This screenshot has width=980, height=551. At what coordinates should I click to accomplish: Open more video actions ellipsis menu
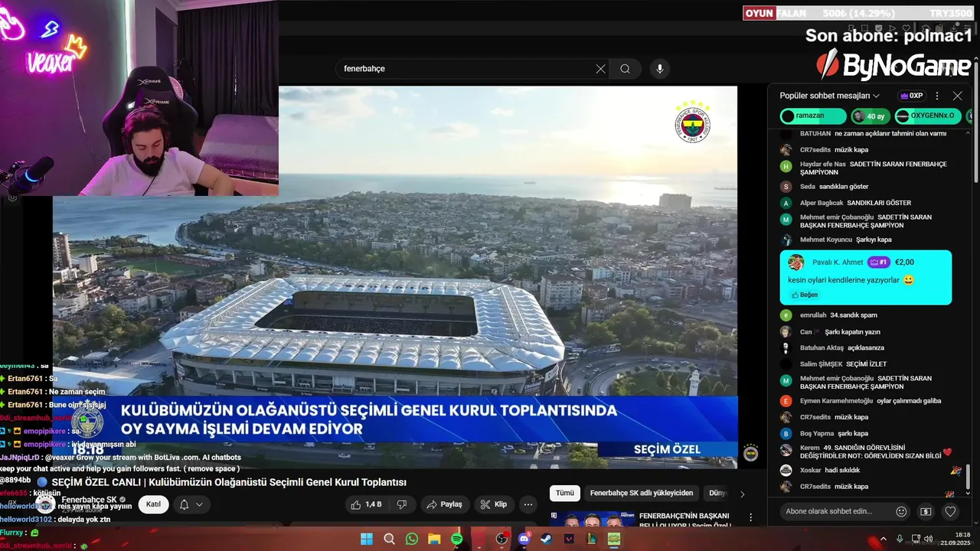[528, 504]
